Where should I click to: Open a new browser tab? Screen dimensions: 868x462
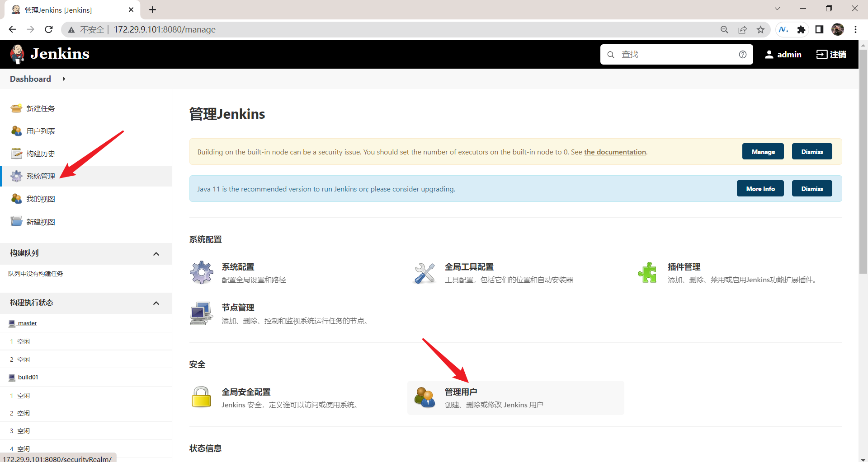[x=152, y=9]
